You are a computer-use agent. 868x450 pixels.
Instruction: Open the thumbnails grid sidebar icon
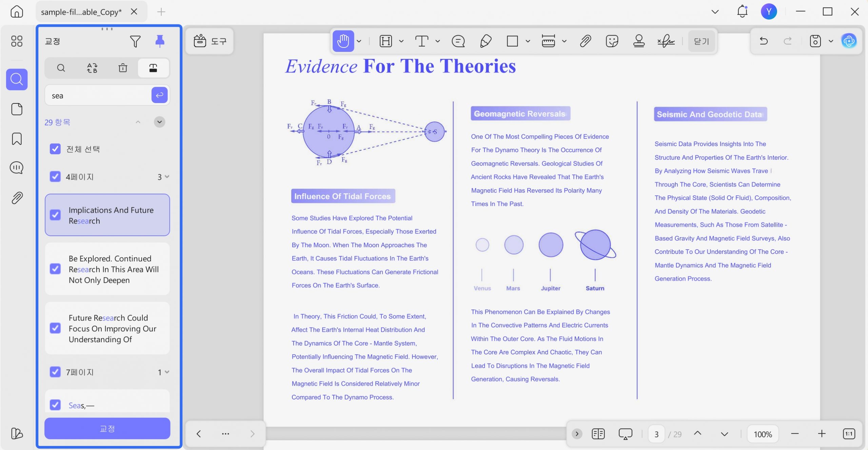click(17, 41)
